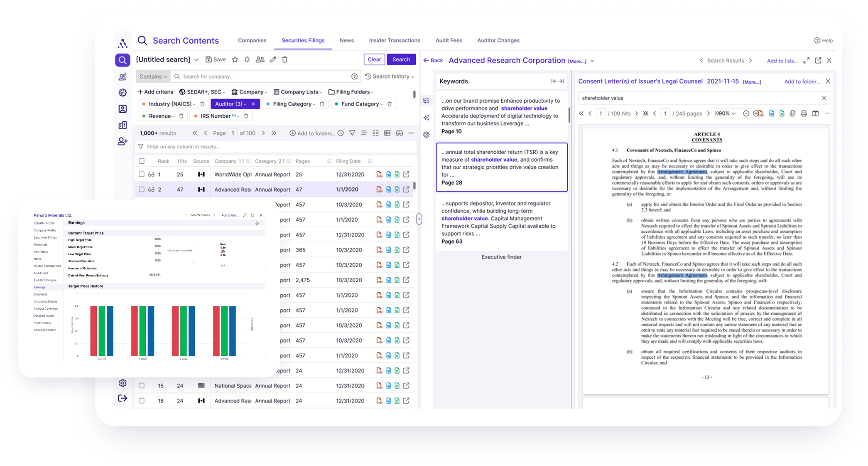Switch to Companies tab
The width and height of the screenshot is (868, 466).
(252, 40)
